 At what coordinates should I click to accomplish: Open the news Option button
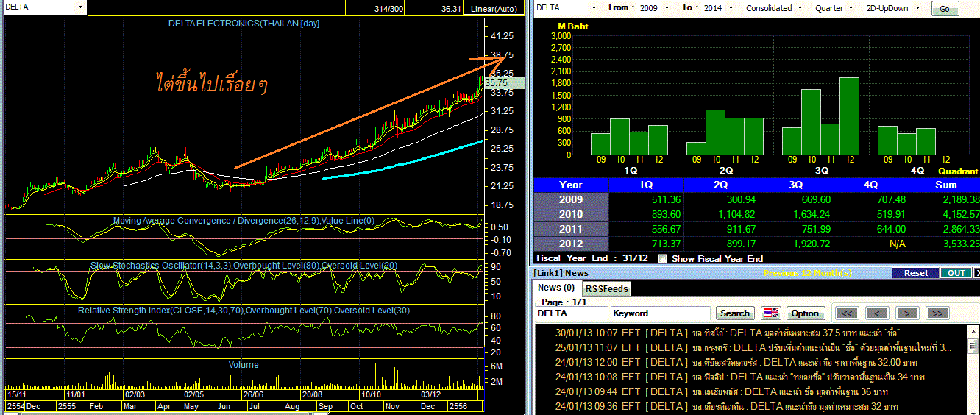[x=805, y=313]
